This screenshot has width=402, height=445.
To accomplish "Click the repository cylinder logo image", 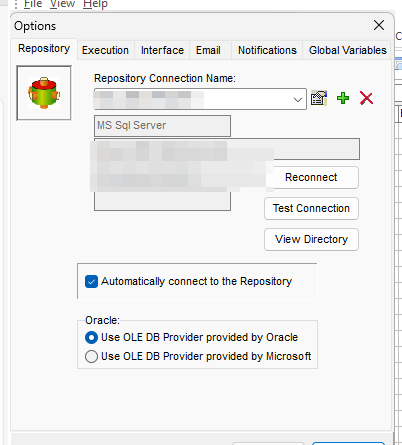I will [x=44, y=93].
